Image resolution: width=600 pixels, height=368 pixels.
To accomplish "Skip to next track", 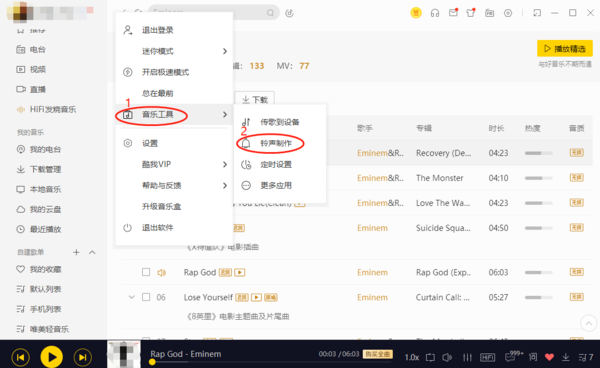I will click(83, 357).
